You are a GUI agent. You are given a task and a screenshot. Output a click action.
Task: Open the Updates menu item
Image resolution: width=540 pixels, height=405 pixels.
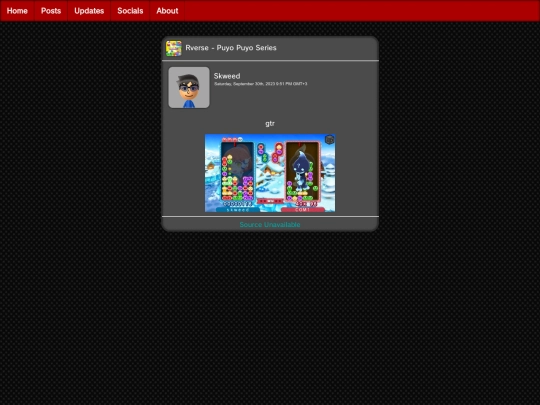click(x=89, y=11)
